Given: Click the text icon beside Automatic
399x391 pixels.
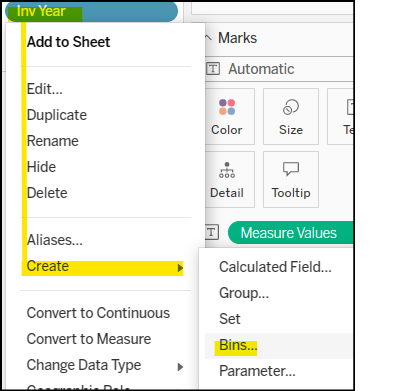Looking at the screenshot, I should (213, 69).
